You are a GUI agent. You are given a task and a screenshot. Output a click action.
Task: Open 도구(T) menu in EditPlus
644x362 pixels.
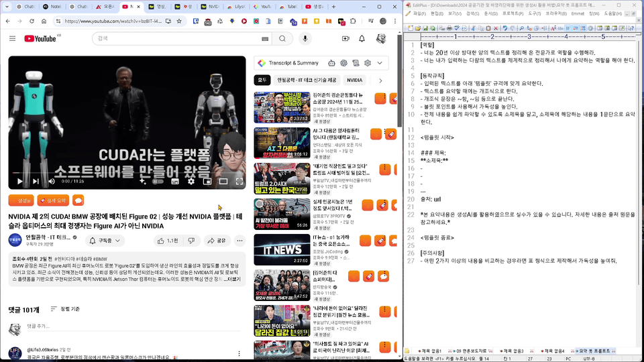pyautogui.click(x=535, y=13)
